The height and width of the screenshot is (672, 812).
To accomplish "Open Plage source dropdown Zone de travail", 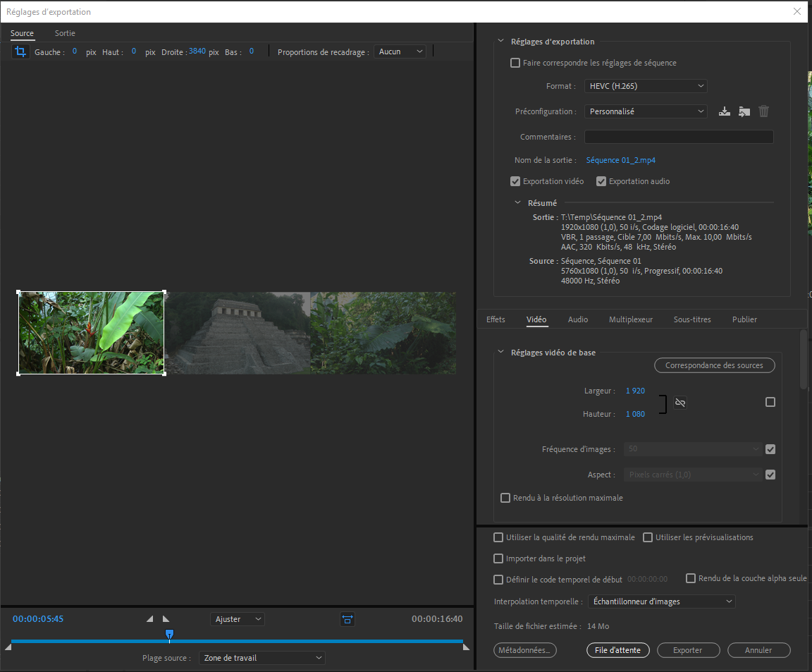I will [262, 658].
